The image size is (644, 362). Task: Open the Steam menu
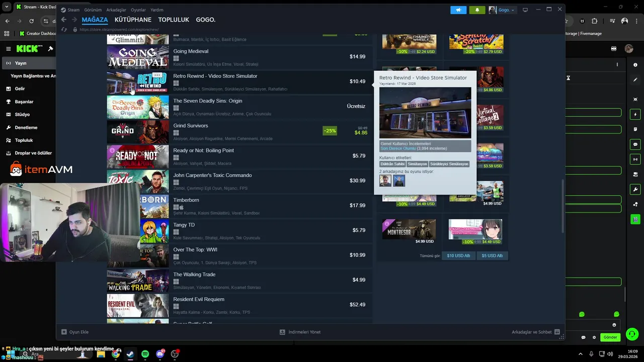73,10
